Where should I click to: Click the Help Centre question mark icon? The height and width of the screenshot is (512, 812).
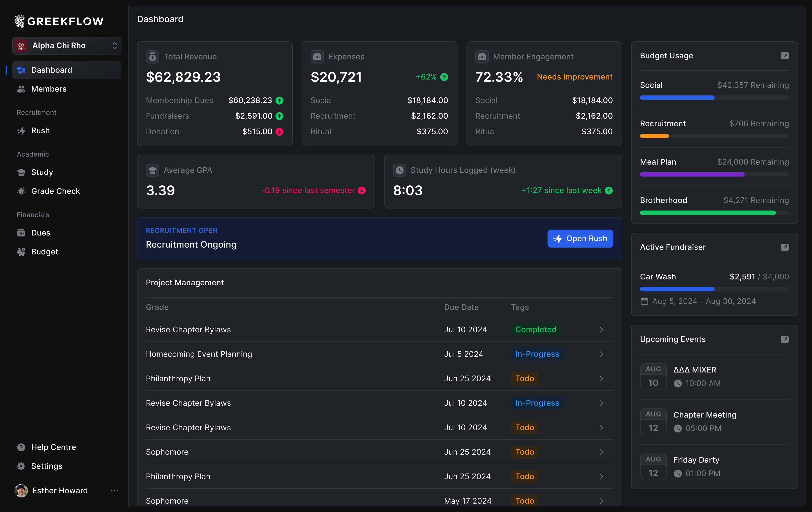point(21,447)
